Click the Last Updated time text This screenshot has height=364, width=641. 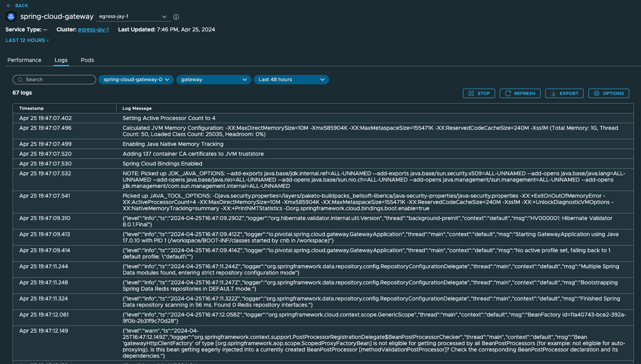pos(167,29)
